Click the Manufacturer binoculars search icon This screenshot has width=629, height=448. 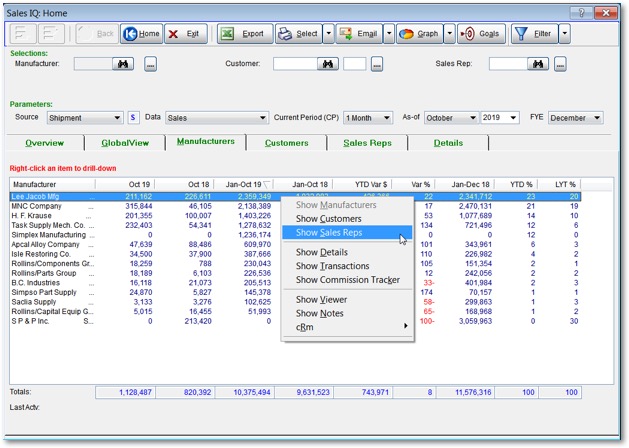(x=123, y=64)
